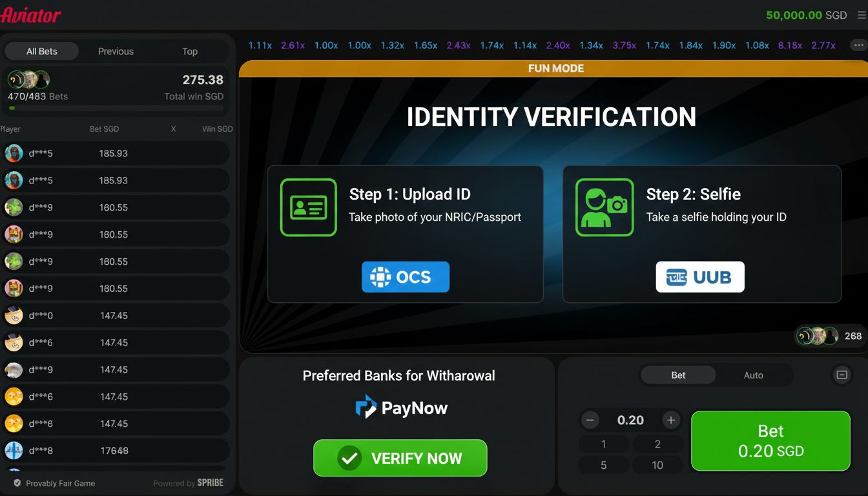Click the 2.61x multiplier in history
868x496 pixels.
[293, 45]
